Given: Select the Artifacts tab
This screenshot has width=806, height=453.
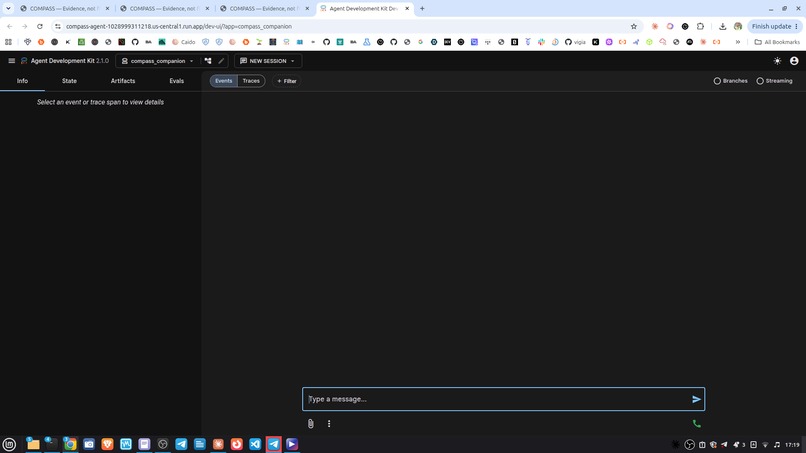Looking at the screenshot, I should 123,81.
